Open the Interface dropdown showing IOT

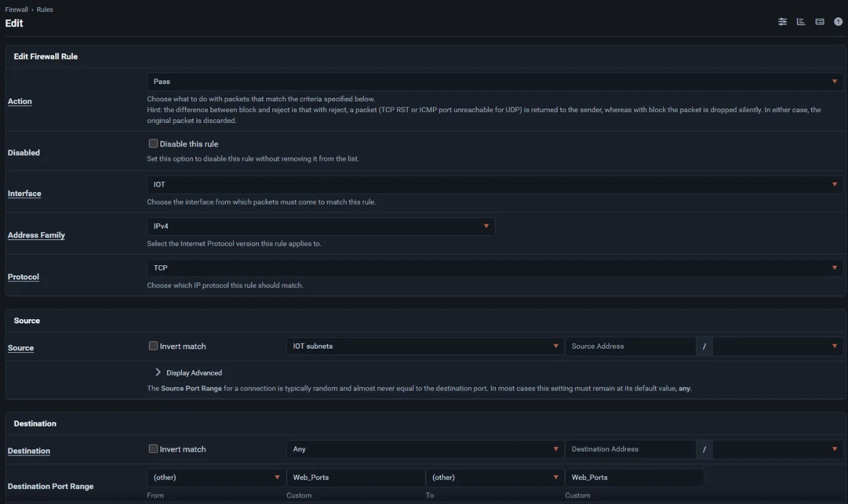(495, 185)
